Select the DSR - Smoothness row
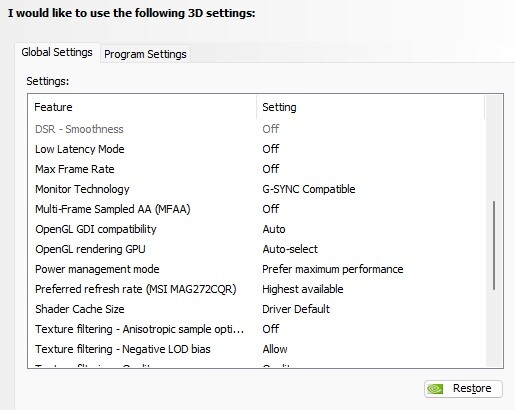 (257, 129)
